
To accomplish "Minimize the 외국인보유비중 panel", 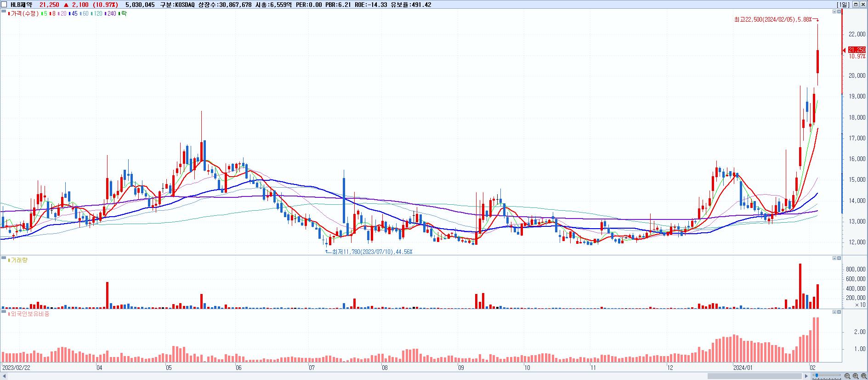I will [x=834, y=312].
